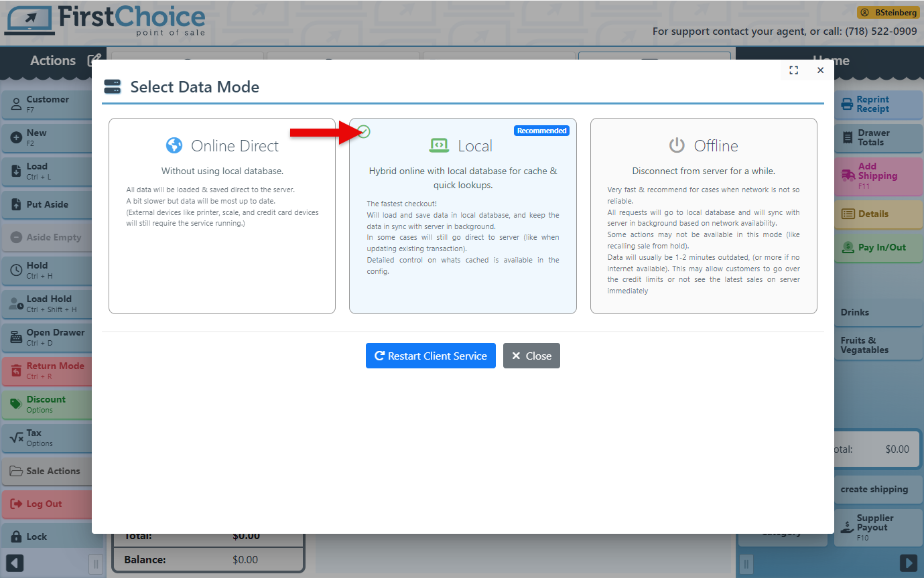Click the fullscreen expand icon in dialog
Image resolution: width=924 pixels, height=578 pixels.
(794, 70)
